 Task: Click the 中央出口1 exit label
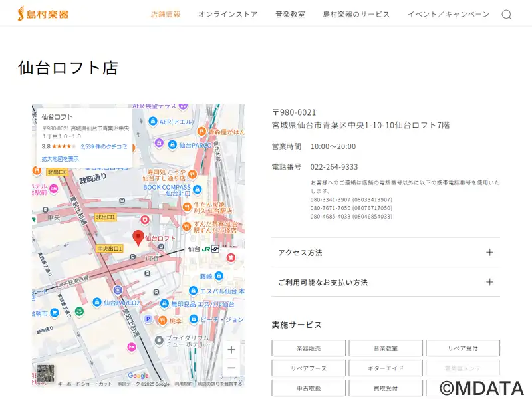tap(110, 249)
